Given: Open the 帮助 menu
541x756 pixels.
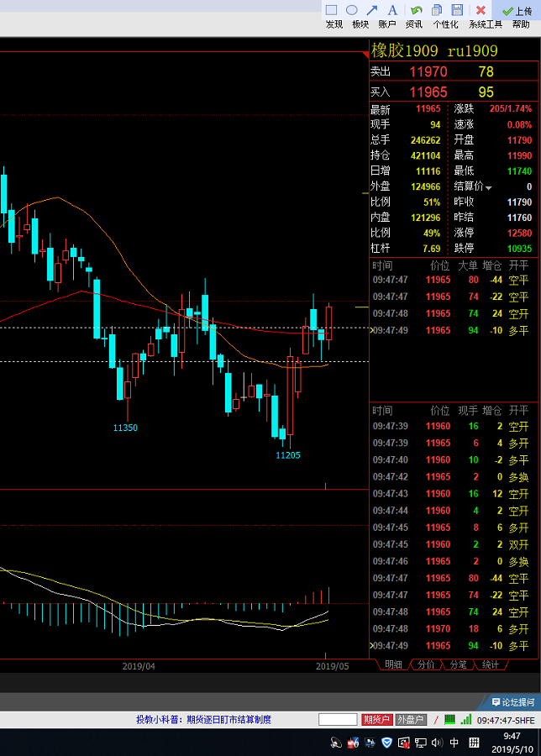Looking at the screenshot, I should 521,24.
